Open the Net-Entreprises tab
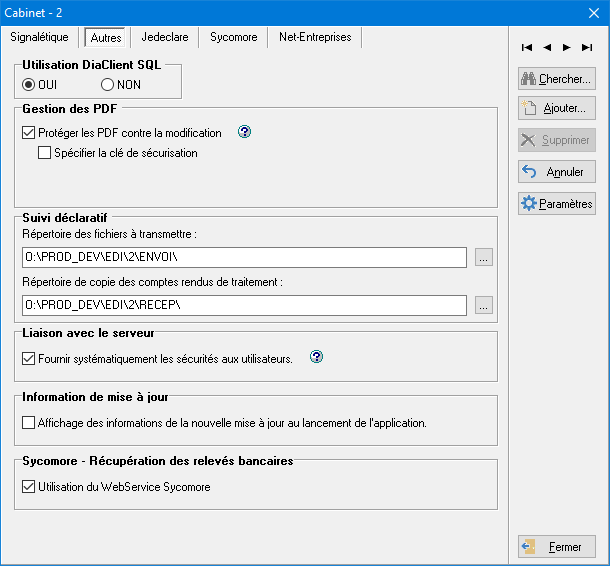 point(315,37)
